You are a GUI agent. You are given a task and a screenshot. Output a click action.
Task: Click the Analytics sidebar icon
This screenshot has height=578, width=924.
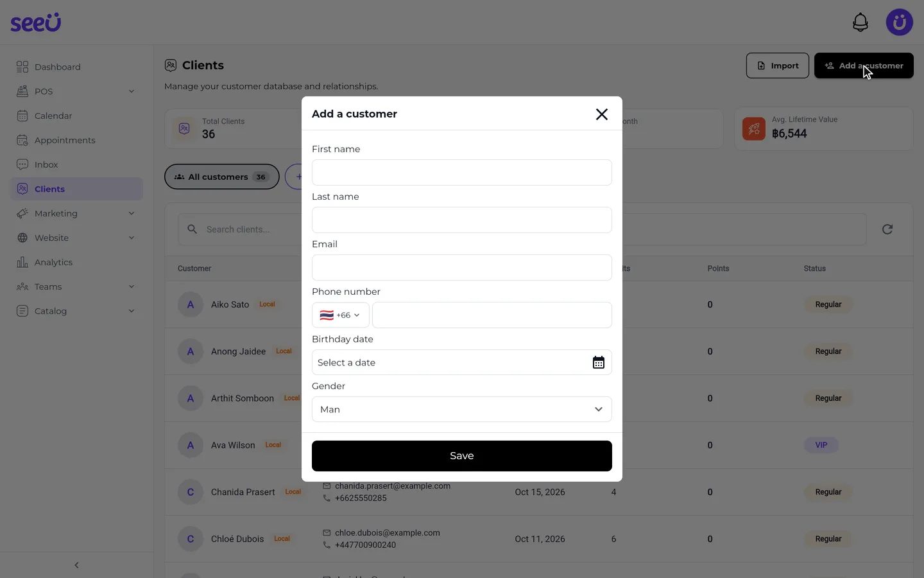[22, 262]
